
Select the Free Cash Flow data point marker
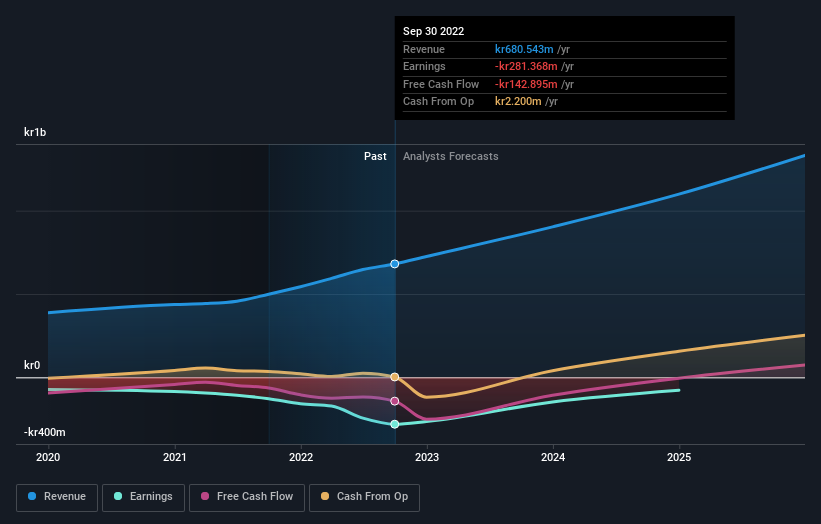pyautogui.click(x=395, y=401)
